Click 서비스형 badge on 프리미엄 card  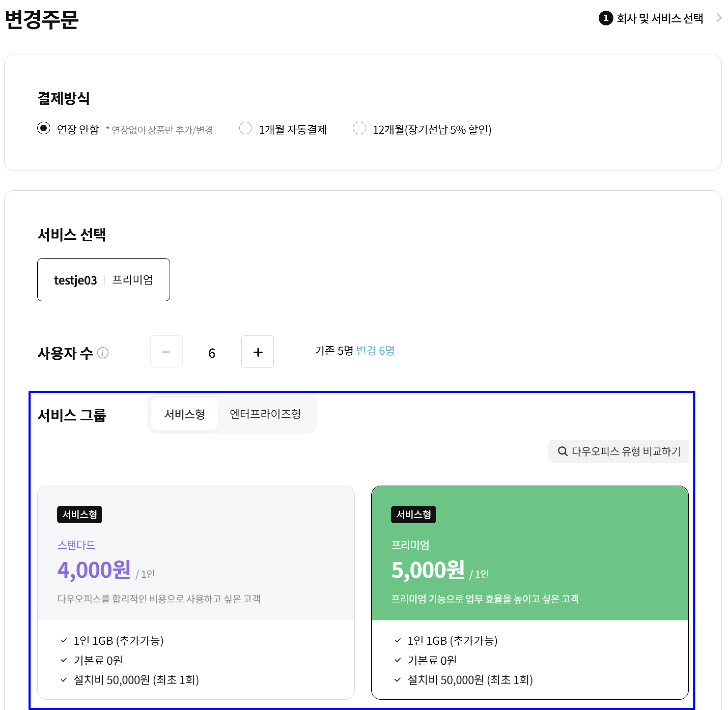coord(413,515)
